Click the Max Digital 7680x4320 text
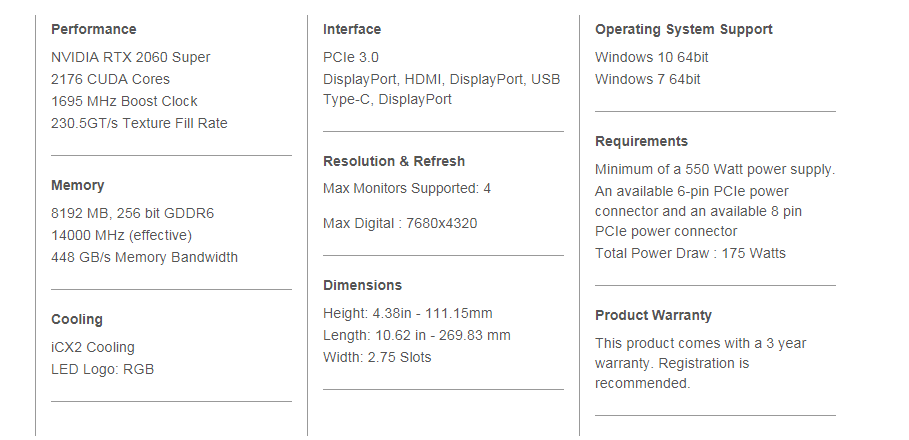This screenshot has height=440, width=909. coord(400,224)
